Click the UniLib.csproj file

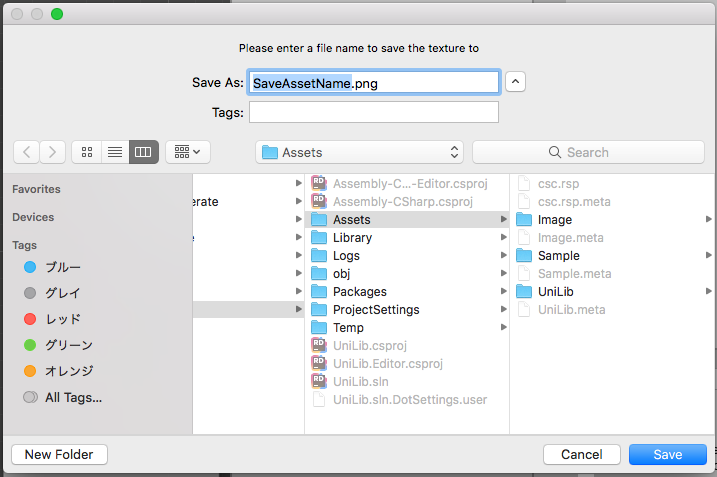(x=407, y=346)
